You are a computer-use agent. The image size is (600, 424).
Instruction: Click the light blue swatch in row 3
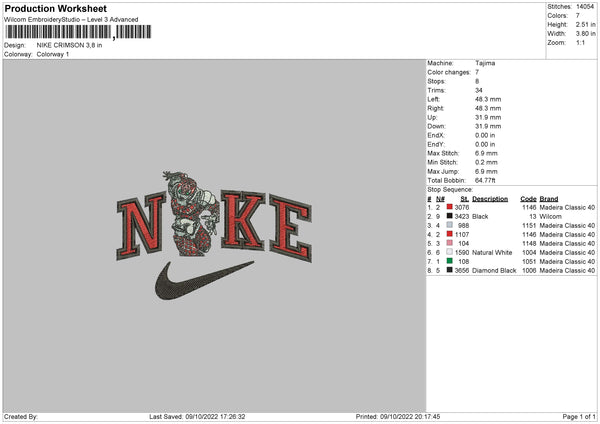click(x=450, y=225)
